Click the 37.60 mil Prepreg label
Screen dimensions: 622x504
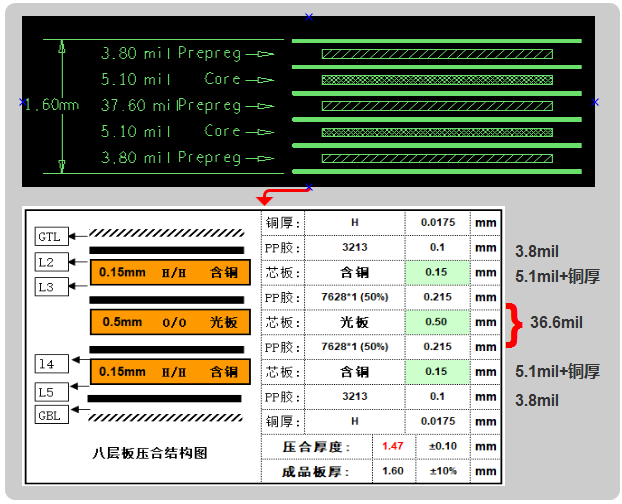tap(171, 105)
